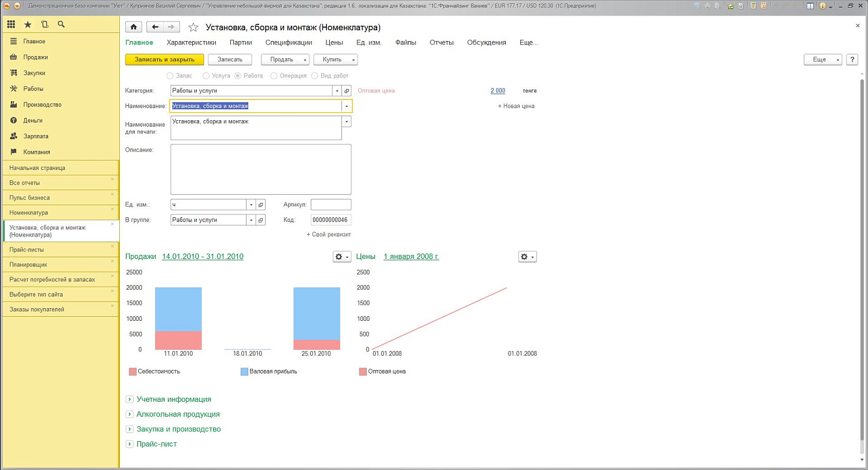Image resolution: width=868 pixels, height=470 pixels.
Task: Expand the Учетная информация section
Action: (x=130, y=399)
